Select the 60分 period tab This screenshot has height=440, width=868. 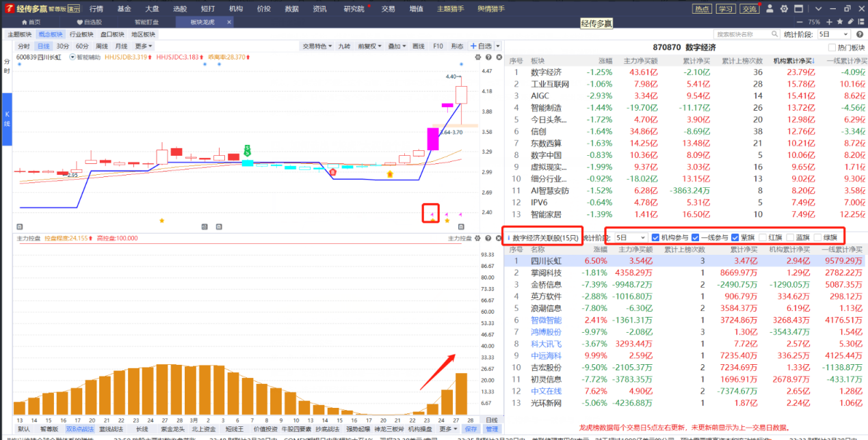(82, 46)
